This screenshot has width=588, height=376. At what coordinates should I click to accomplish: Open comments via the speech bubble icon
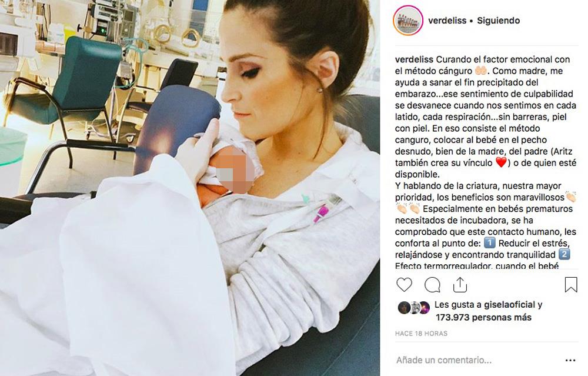[432, 285]
